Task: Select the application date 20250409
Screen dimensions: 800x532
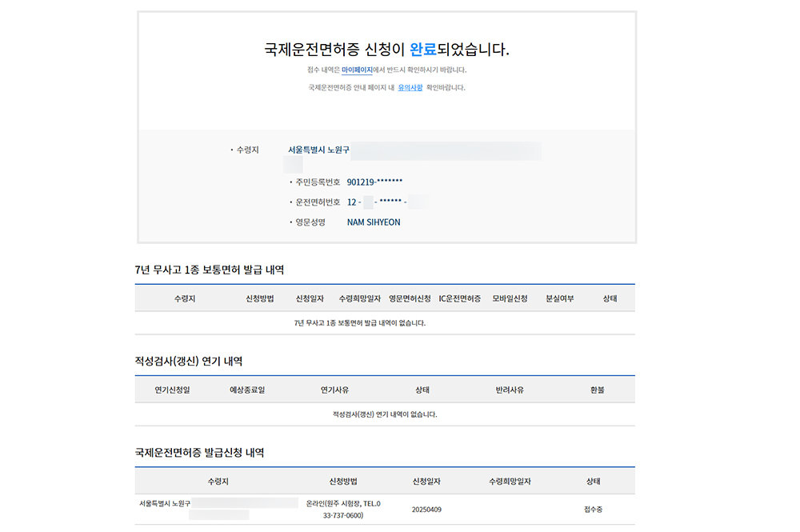Action: click(x=426, y=509)
